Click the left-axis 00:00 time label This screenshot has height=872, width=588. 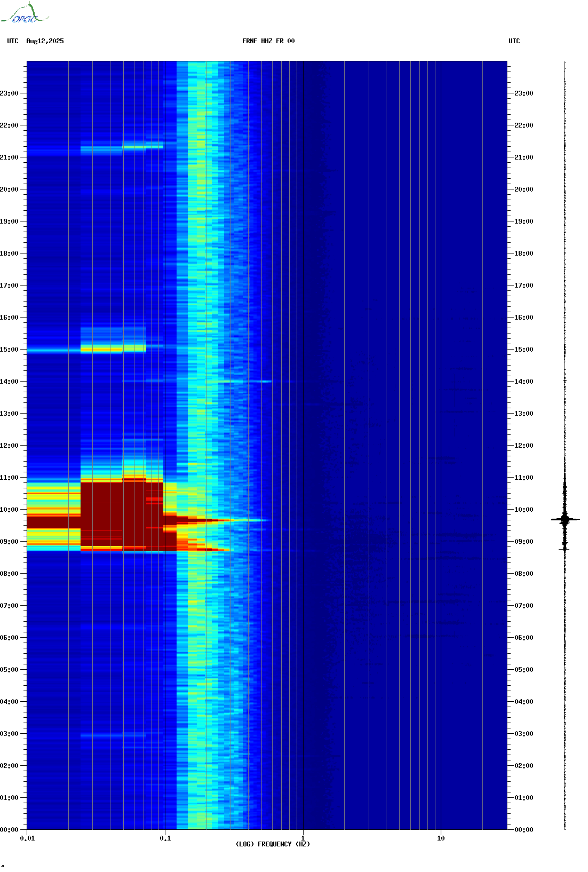point(9,830)
